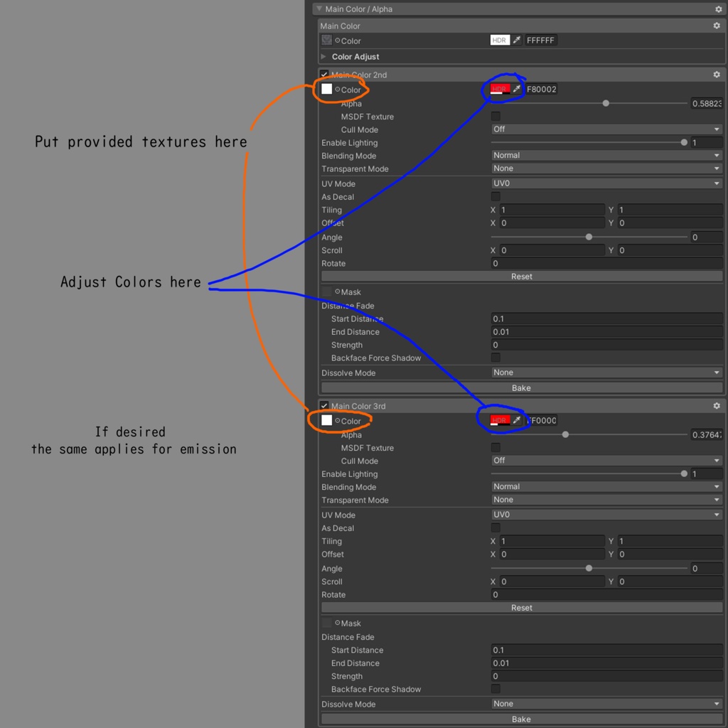The image size is (728, 728).
Task: Open Transparent Mode dropdown in Main Color 3rd
Action: pyautogui.click(x=607, y=500)
